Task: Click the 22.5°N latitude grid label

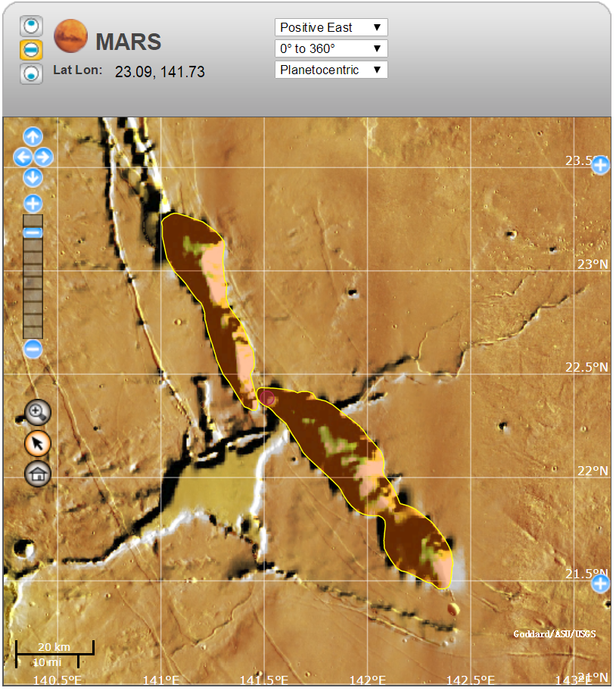Action: point(586,367)
